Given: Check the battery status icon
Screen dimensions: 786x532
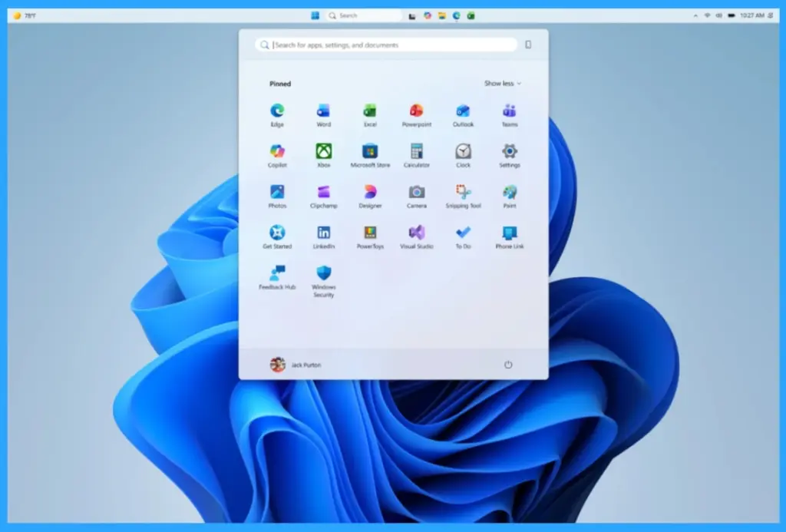Looking at the screenshot, I should click(732, 15).
